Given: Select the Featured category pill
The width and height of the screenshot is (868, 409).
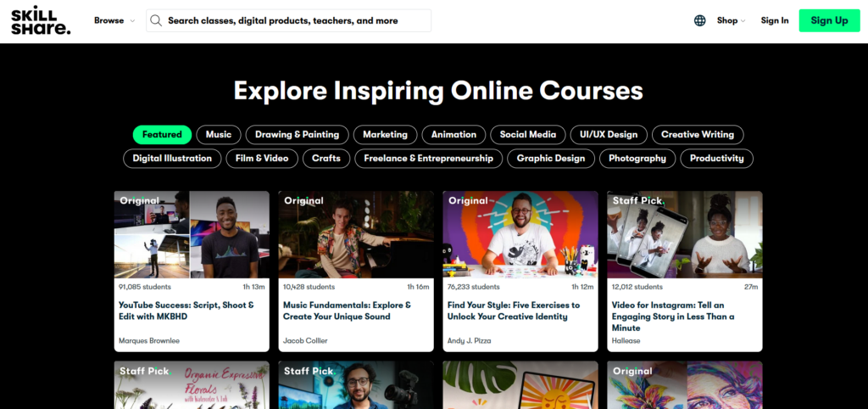Looking at the screenshot, I should (x=162, y=134).
